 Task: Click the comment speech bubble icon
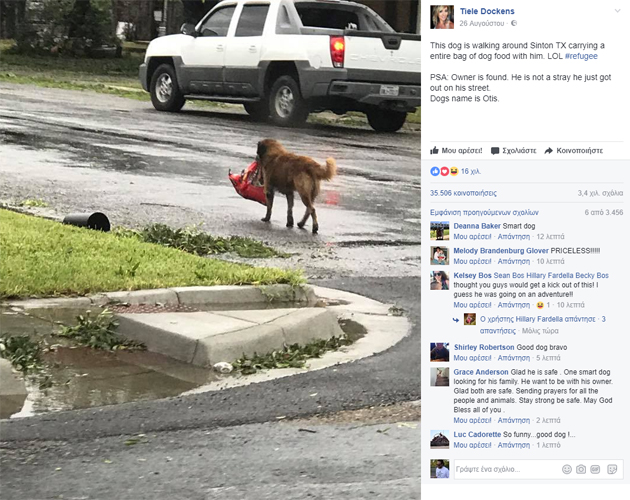click(495, 151)
